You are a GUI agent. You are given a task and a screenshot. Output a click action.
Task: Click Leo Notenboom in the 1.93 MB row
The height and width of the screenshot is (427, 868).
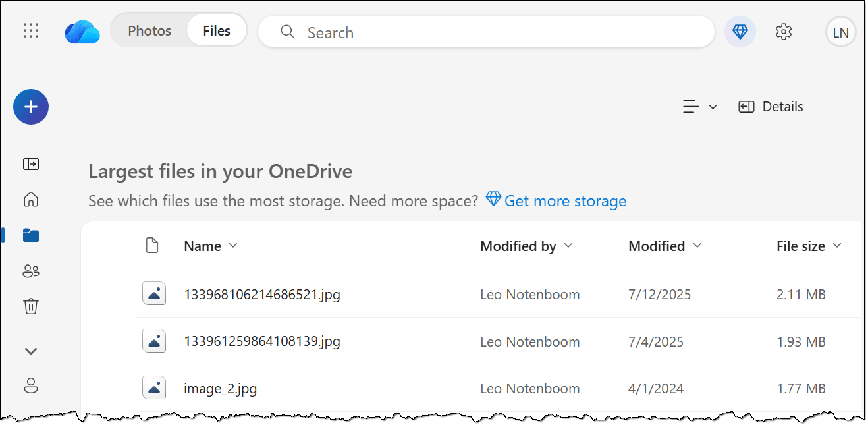click(530, 342)
